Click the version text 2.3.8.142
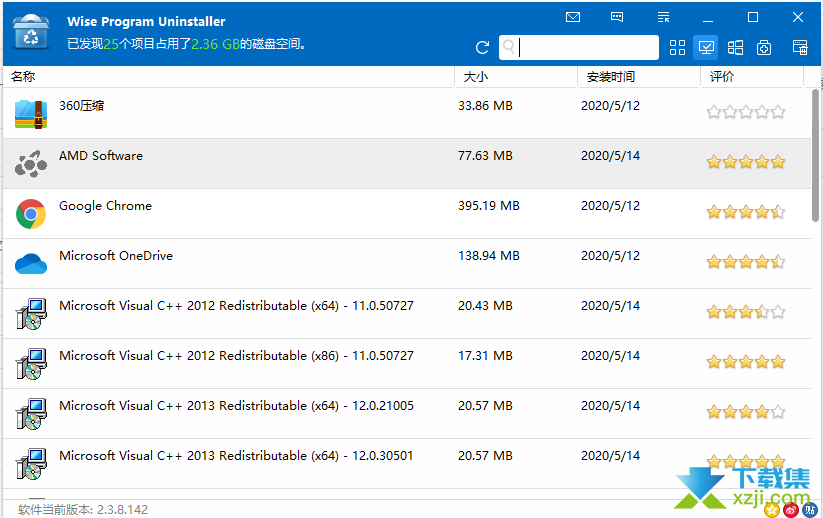The width and height of the screenshot is (823, 518). click(x=123, y=510)
